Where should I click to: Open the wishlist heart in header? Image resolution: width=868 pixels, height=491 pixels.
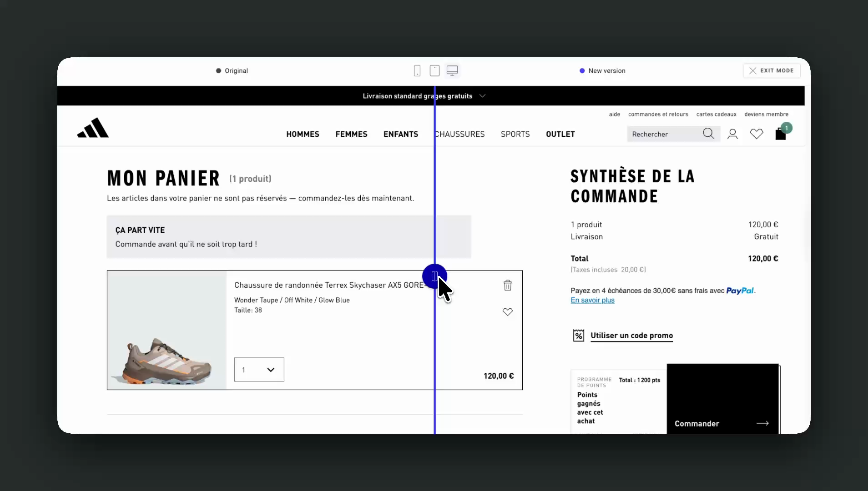pyautogui.click(x=757, y=134)
